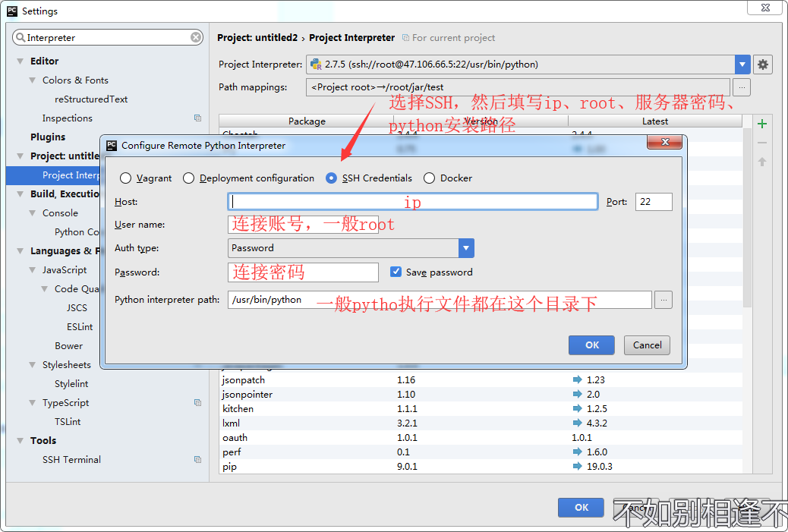Collapse the Tools tree node
This screenshot has width=788, height=532.
point(20,441)
